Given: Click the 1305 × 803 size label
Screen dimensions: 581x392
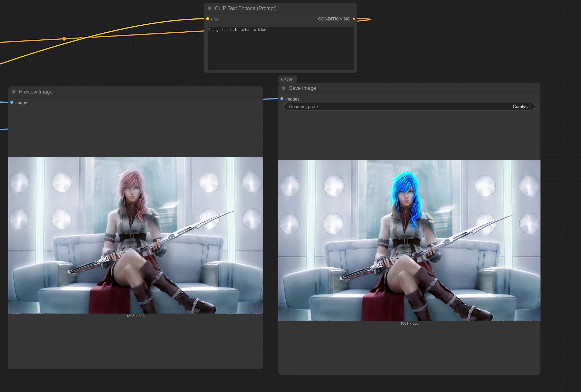Looking at the screenshot, I should tap(135, 316).
